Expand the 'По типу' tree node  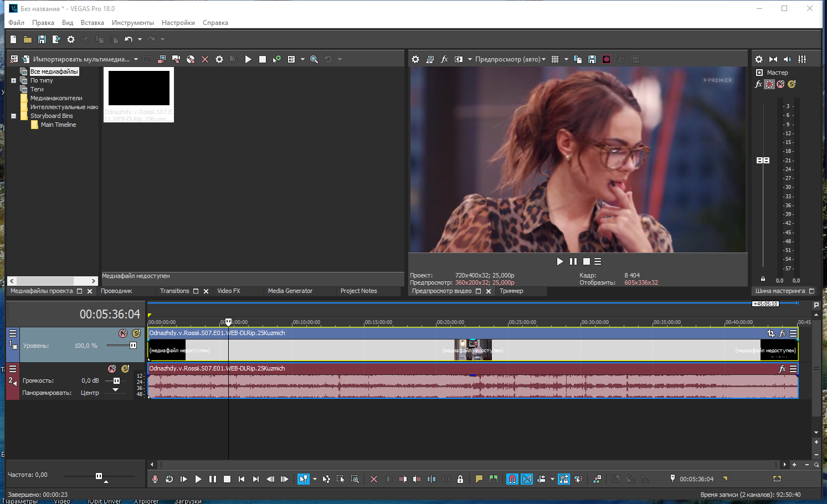point(14,80)
